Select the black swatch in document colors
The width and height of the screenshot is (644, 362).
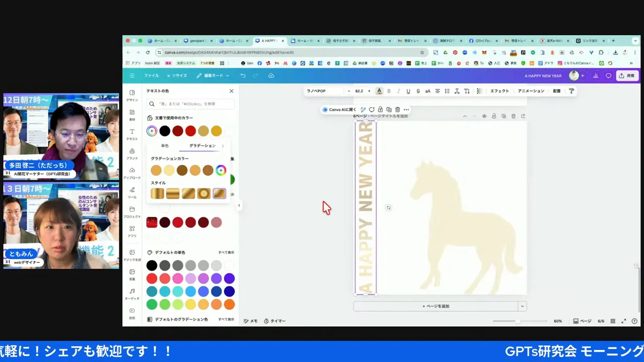pyautogui.click(x=165, y=131)
